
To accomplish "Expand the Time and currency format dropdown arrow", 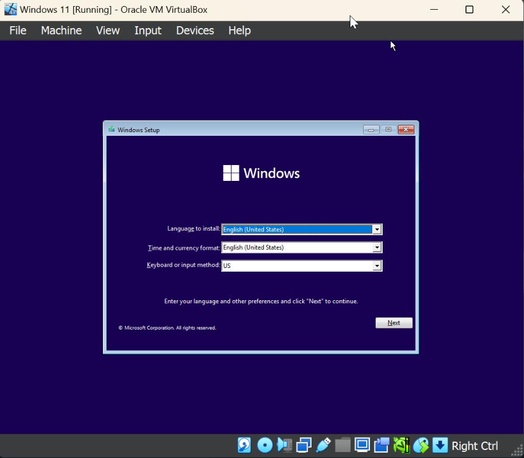I will pos(377,247).
